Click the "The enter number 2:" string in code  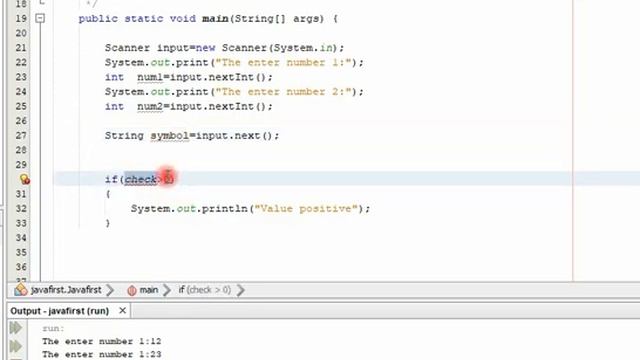pyautogui.click(x=283, y=92)
